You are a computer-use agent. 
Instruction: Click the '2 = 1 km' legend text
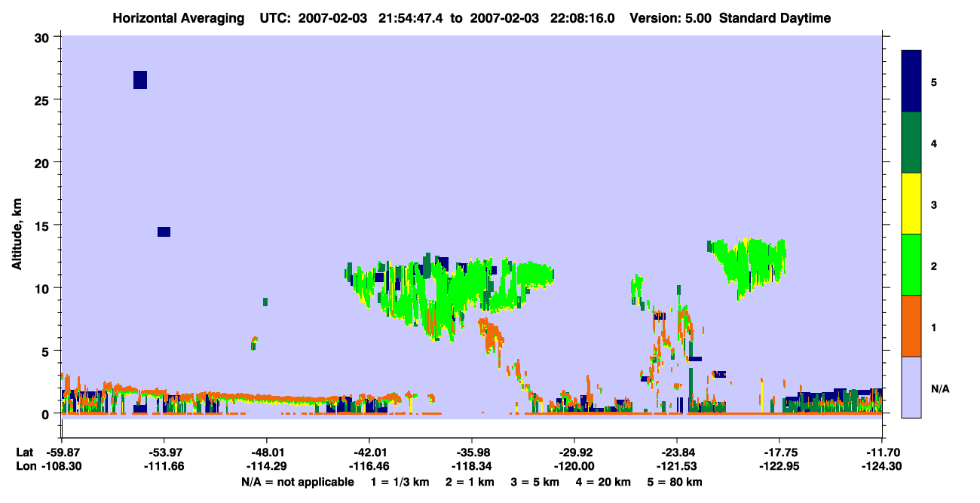point(471,482)
